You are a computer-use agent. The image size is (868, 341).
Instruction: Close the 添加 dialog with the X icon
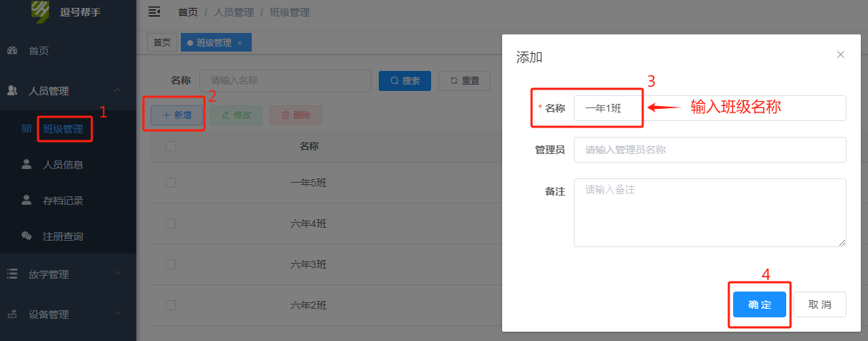pyautogui.click(x=841, y=54)
